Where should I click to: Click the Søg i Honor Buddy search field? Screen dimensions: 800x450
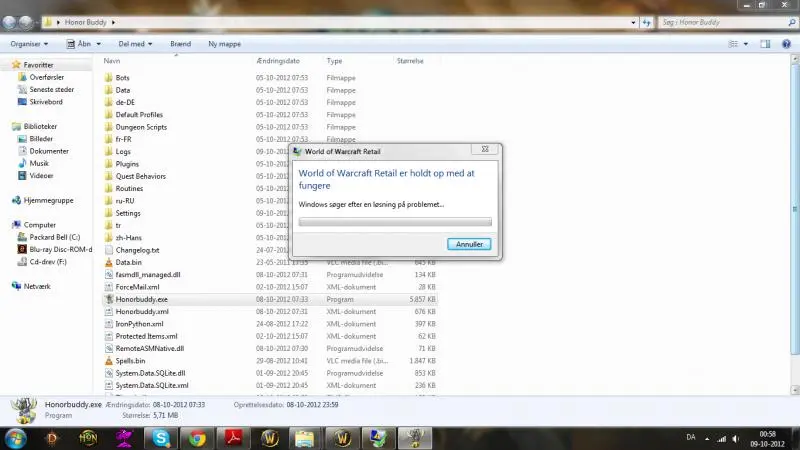[x=722, y=22]
